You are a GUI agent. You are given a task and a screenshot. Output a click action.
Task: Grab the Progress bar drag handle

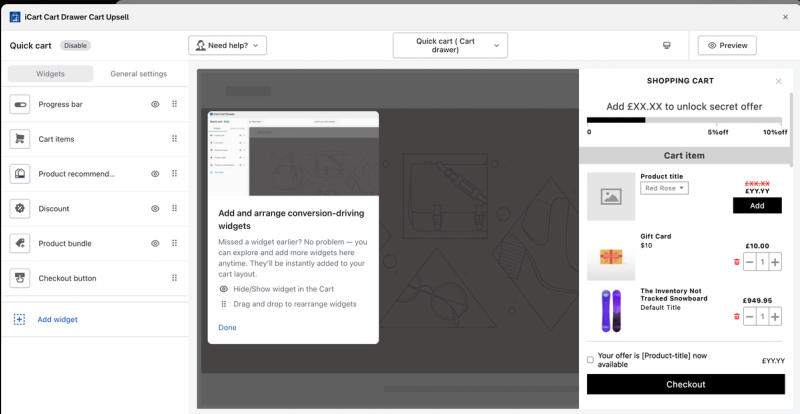point(174,104)
